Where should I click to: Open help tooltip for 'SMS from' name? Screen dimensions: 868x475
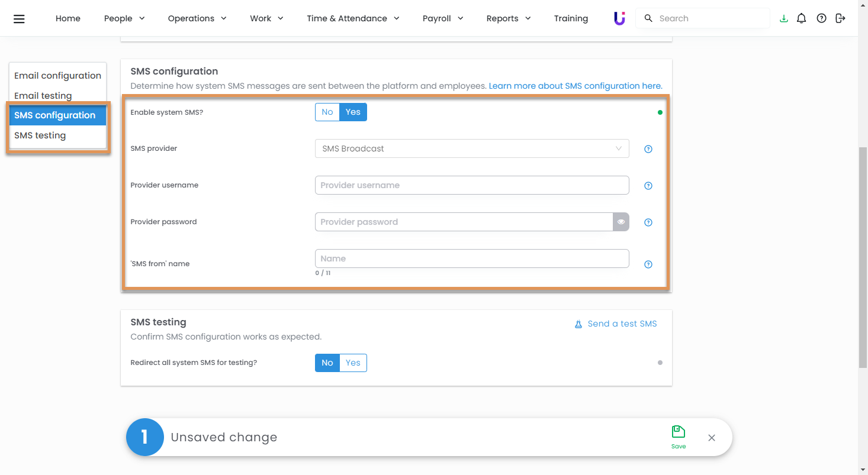click(x=648, y=264)
